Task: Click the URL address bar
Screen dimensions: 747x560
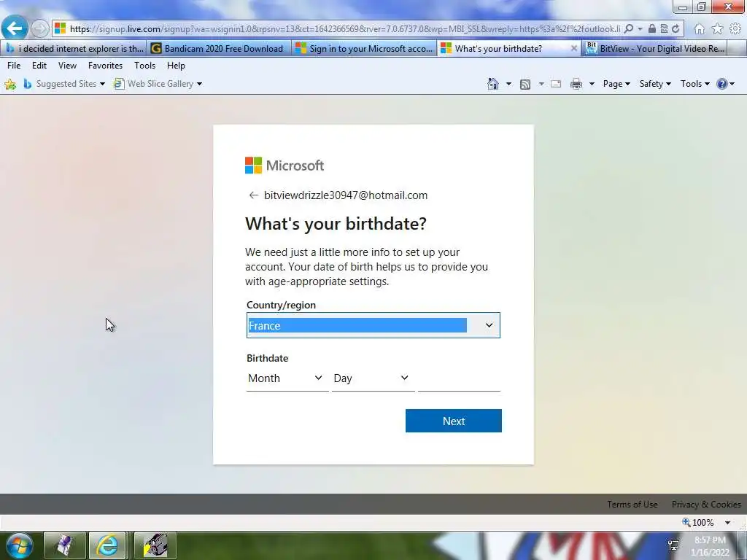Action: [x=344, y=29]
